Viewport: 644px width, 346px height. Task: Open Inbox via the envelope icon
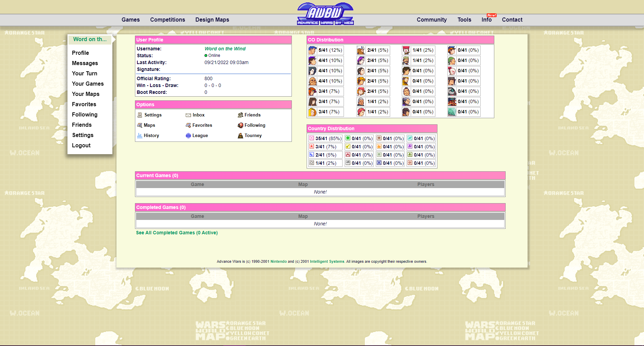(x=188, y=115)
